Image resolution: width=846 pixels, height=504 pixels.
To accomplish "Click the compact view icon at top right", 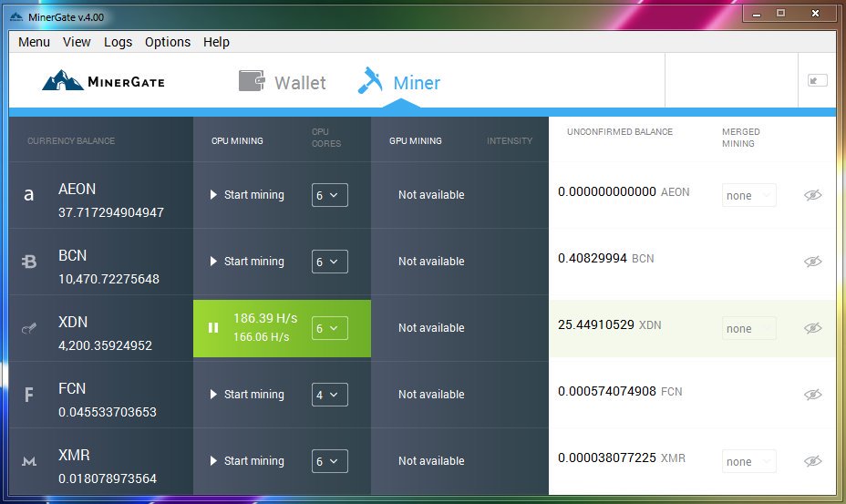I will pos(818,80).
